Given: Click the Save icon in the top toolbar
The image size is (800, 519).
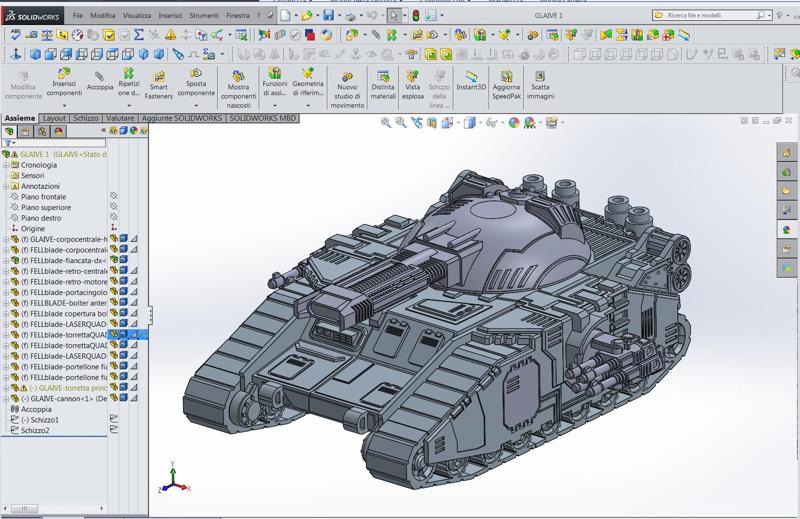Looking at the screenshot, I should (328, 16).
